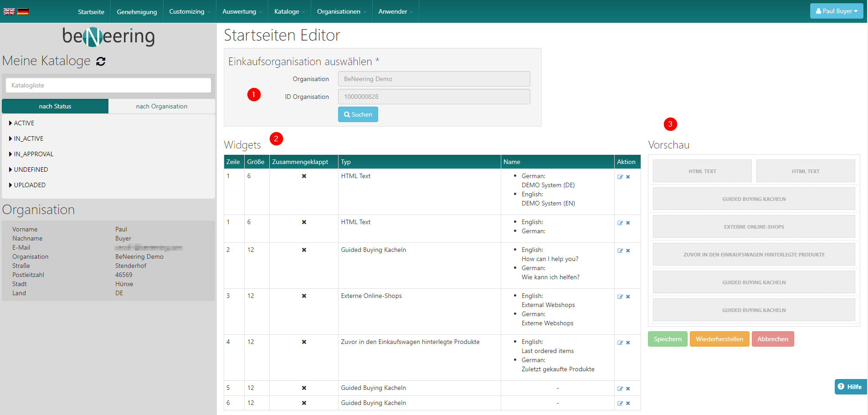868x415 pixels.
Task: Click into the Katalogliste search field
Action: [x=108, y=85]
